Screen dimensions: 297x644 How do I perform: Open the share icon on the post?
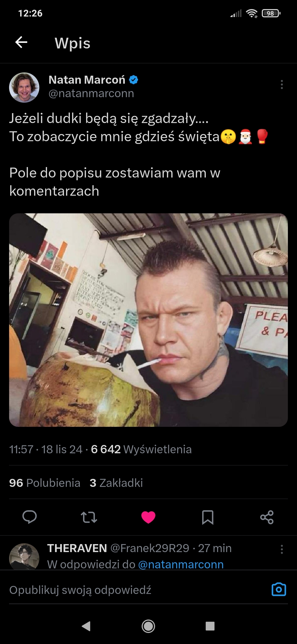(x=267, y=517)
